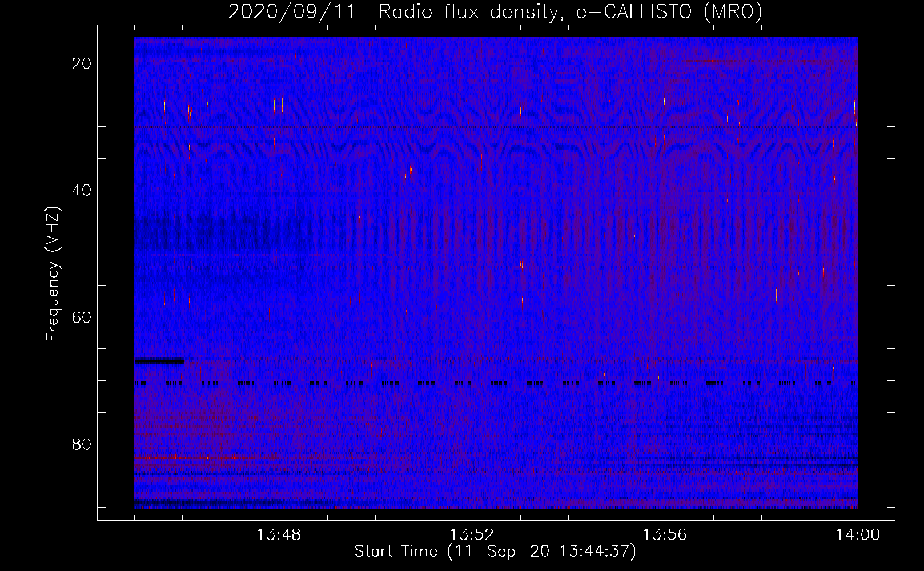Click the solid black bar near 67 MHz

tap(159, 361)
